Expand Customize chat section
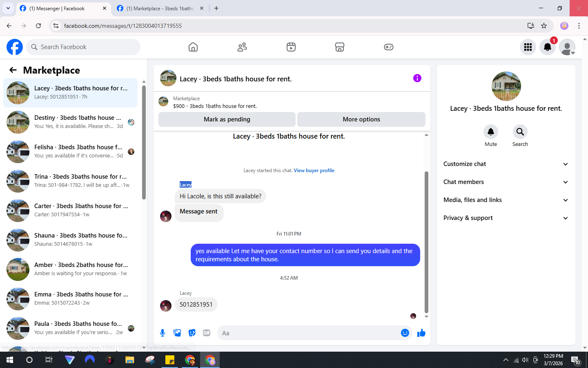This screenshot has width=588, height=368. tap(506, 164)
